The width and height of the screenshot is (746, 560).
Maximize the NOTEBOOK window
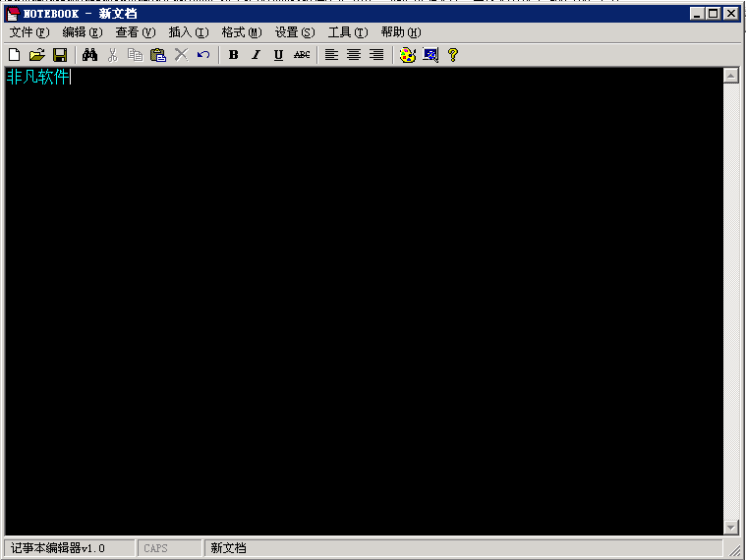[714, 14]
